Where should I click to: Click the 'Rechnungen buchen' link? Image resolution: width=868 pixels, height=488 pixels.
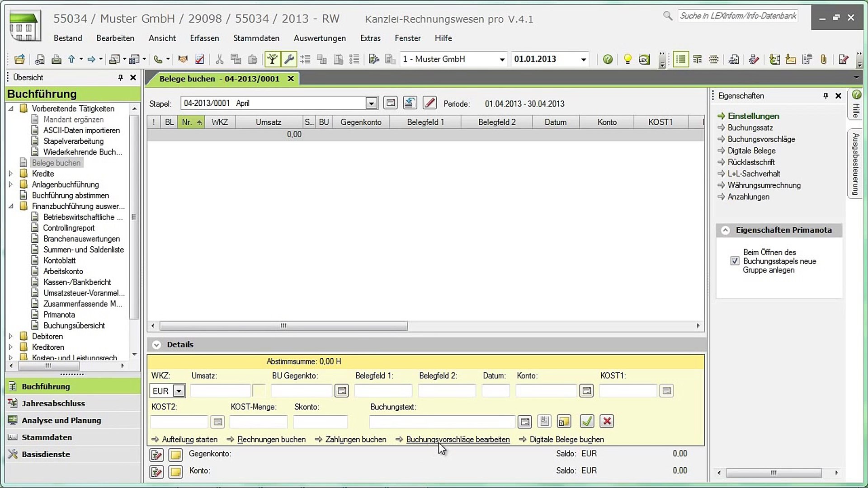pos(271,439)
